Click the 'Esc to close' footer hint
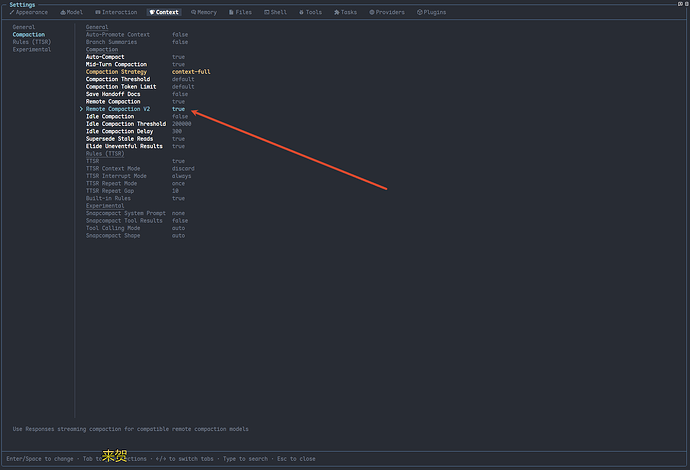The image size is (690, 470). coord(296,459)
